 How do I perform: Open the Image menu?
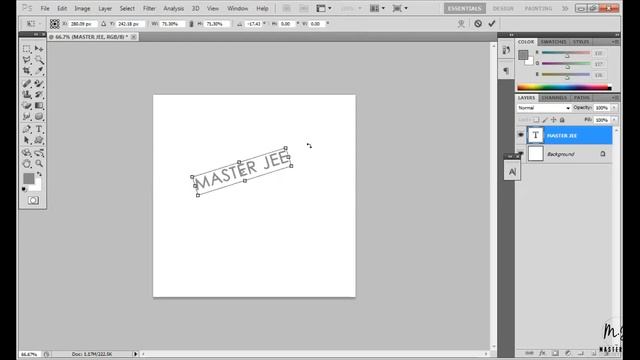point(82,9)
